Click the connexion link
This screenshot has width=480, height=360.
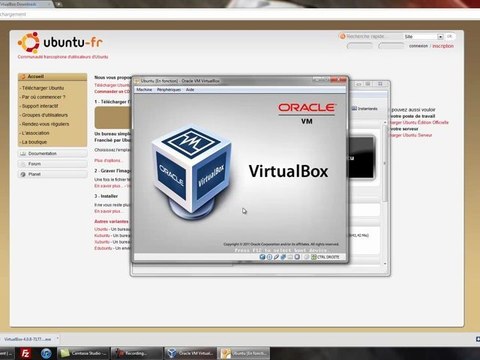418,46
